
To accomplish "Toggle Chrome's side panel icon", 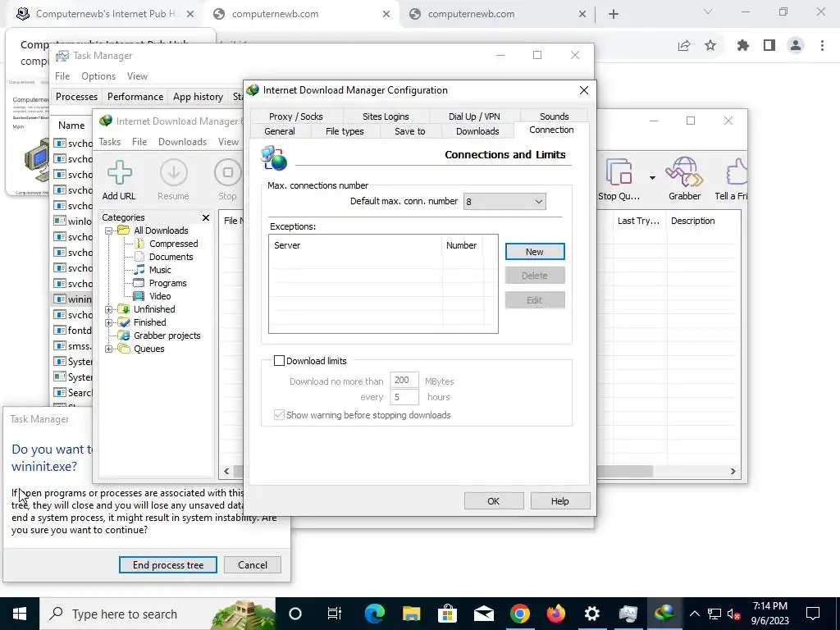I will 769,46.
